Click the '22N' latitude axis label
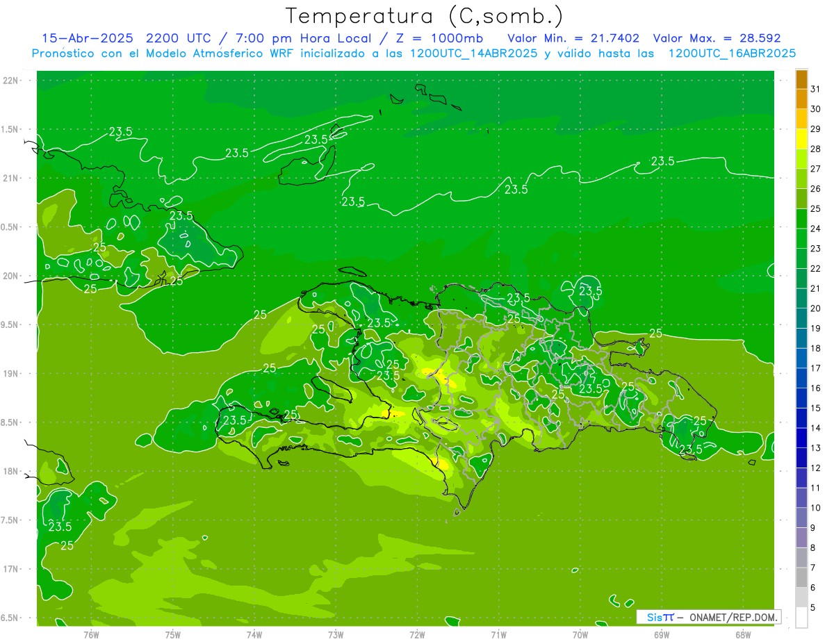Viewport: 834px width, 644px height. tap(10, 81)
